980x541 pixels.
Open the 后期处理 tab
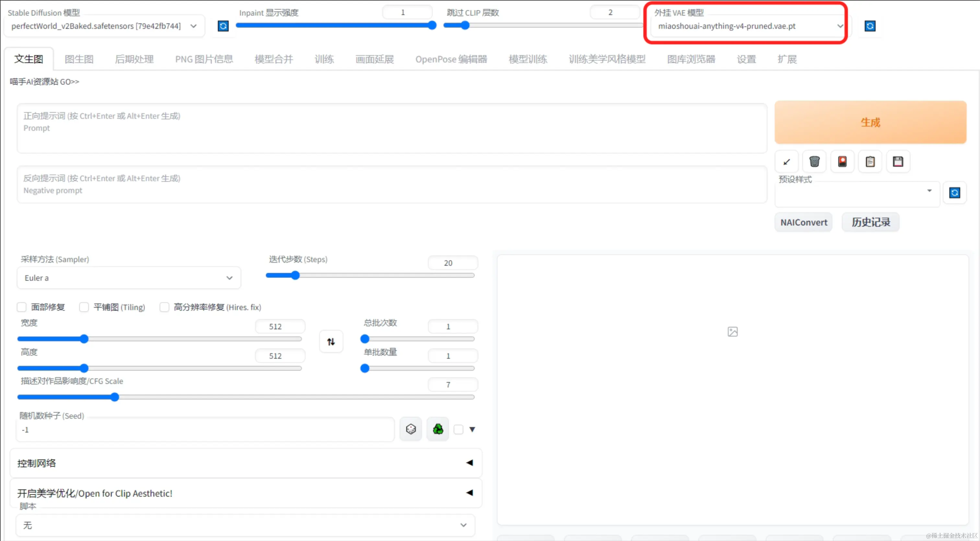134,59
